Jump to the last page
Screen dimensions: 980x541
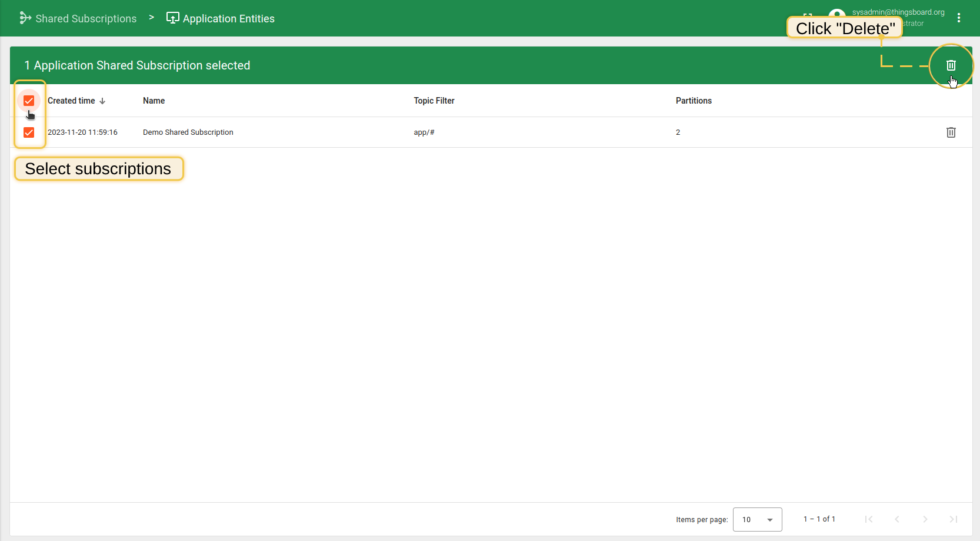pos(953,519)
